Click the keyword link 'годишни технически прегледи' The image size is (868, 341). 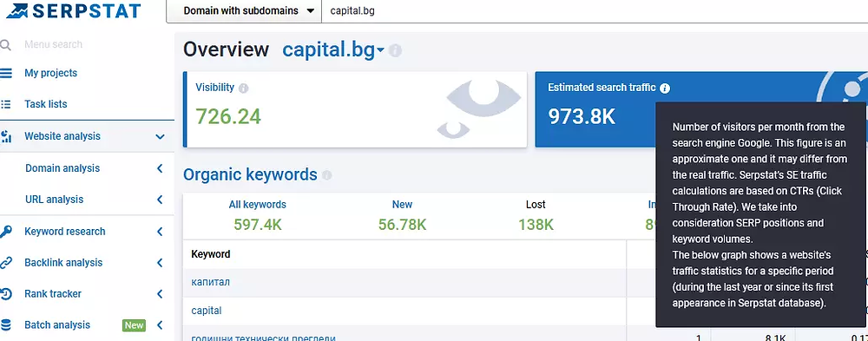point(263,338)
